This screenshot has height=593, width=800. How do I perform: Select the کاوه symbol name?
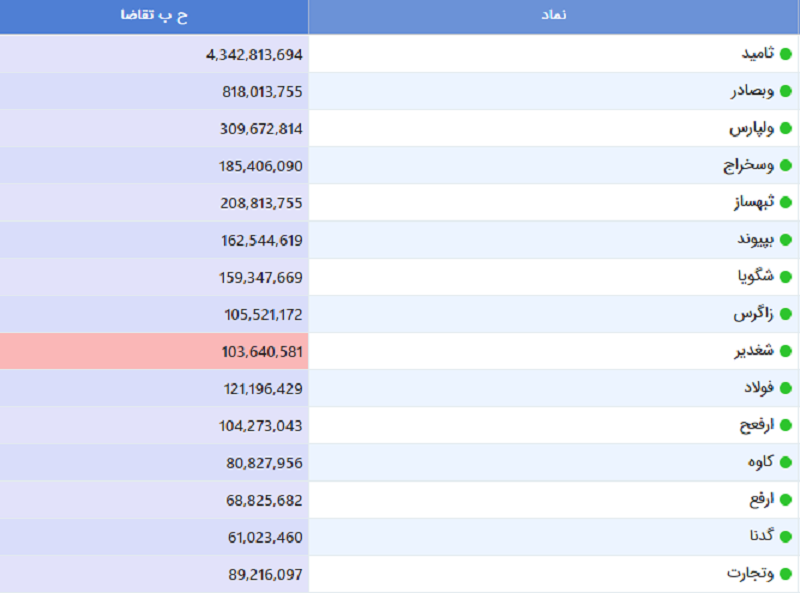760,462
